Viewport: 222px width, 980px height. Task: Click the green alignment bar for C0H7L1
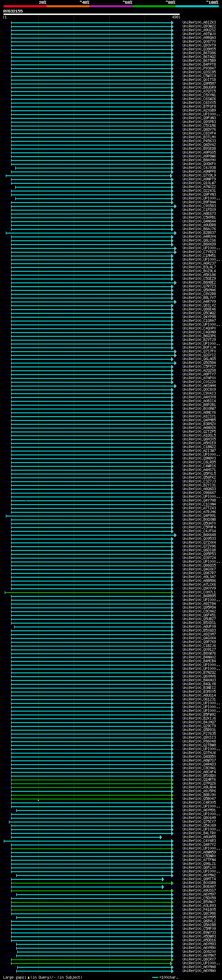(x=89, y=592)
